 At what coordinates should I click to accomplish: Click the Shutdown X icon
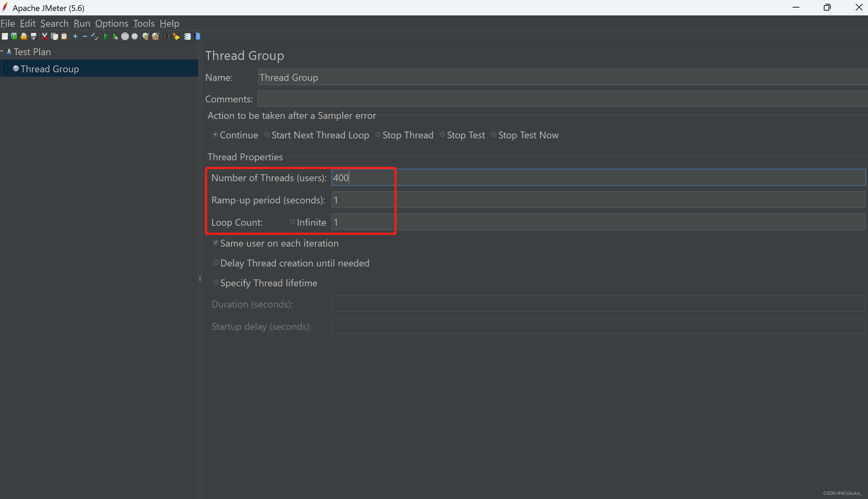(135, 36)
